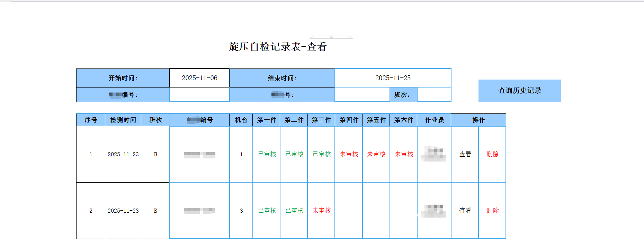Click row 1 第五件 未审核 status
The image size is (644, 239).
point(376,154)
